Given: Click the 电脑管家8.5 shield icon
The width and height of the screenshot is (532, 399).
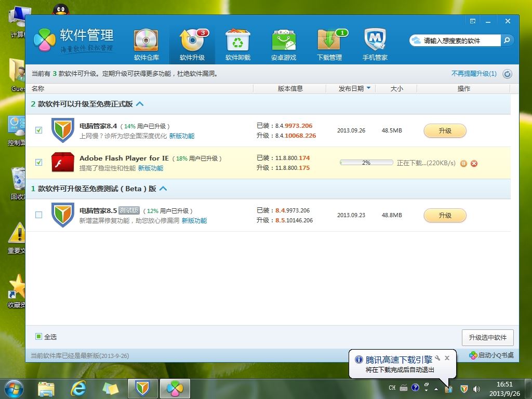Looking at the screenshot, I should pyautogui.click(x=63, y=215).
